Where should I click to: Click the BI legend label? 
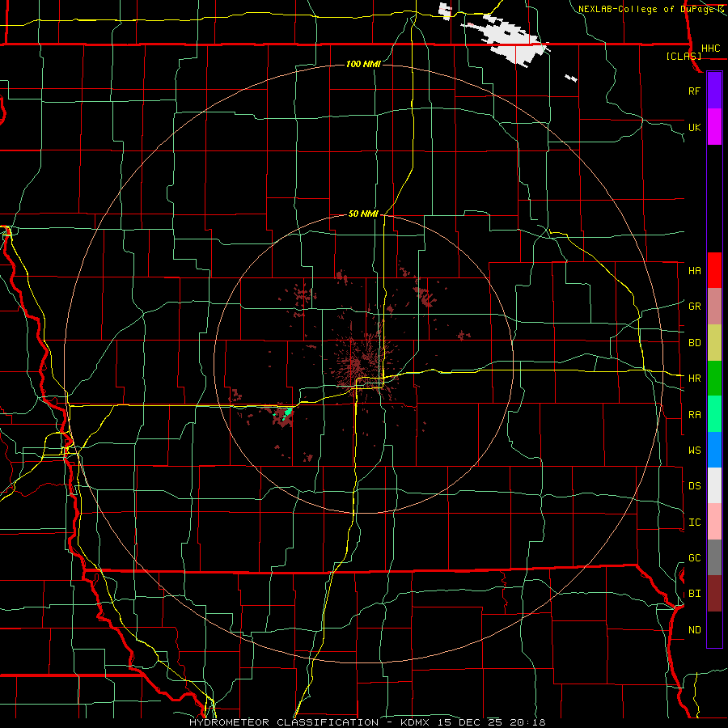(x=694, y=594)
